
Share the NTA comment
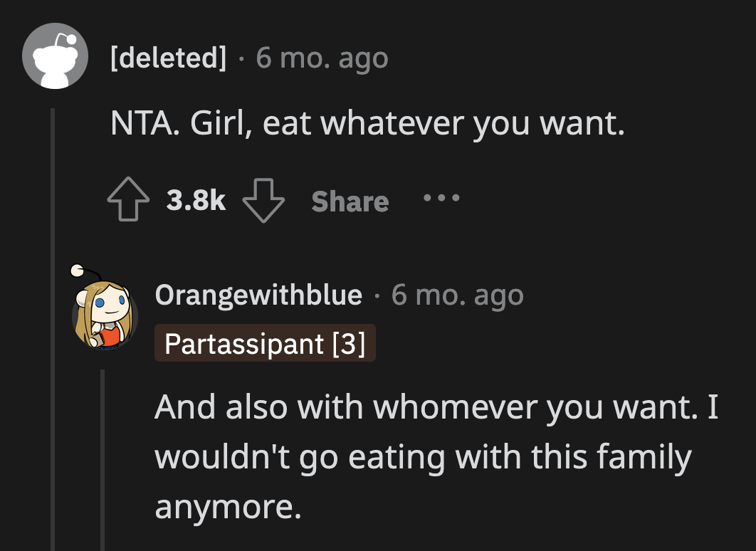click(x=349, y=201)
